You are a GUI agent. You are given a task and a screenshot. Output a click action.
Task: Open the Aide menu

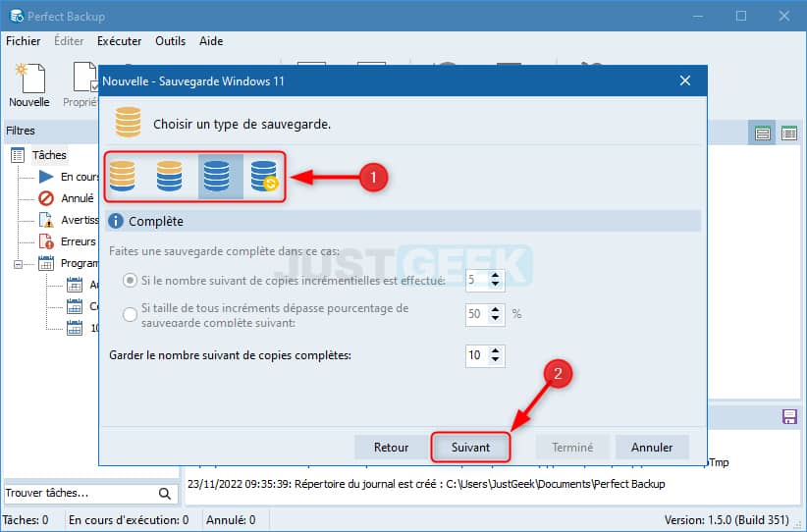(211, 41)
